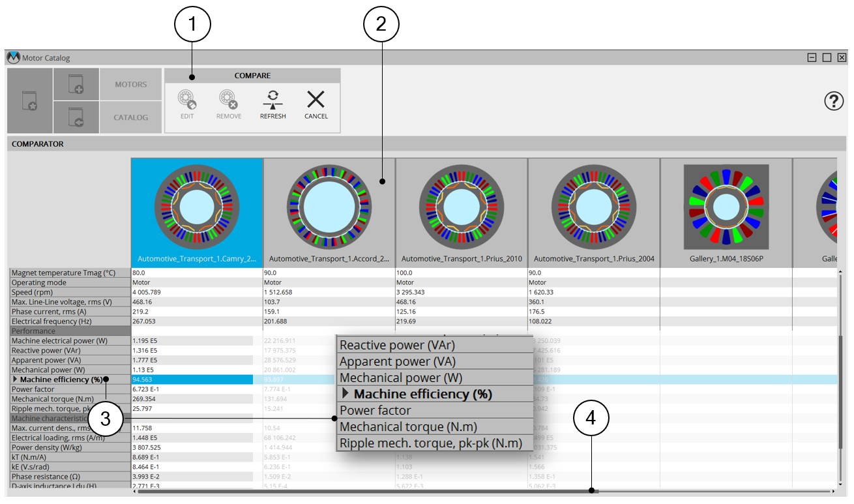This screenshot has width=854, height=504.
Task: Expand Machine efficiency arrow in zoomed popup
Action: click(x=346, y=394)
